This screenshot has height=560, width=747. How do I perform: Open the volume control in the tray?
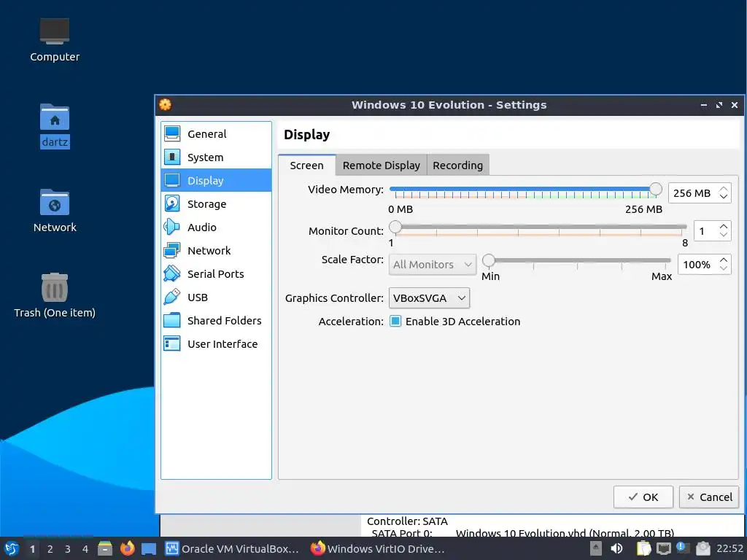[x=616, y=548]
